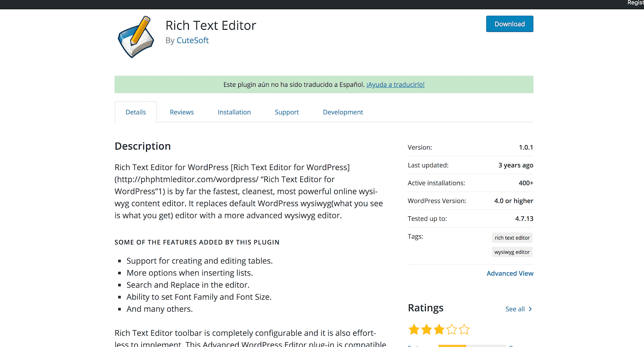Viewport: 644px width, 347px height.
Task: Click the Register link in top bar
Action: coord(636,3)
